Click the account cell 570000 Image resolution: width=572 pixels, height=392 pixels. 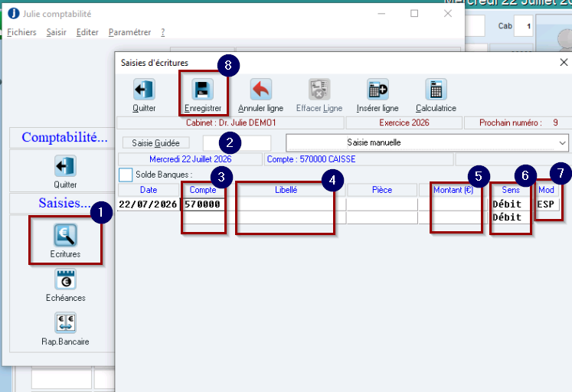point(203,204)
